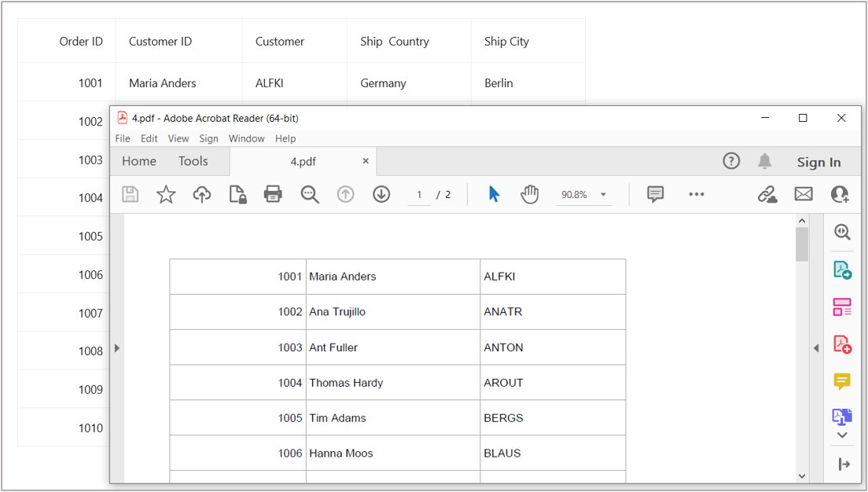
Task: Click the envelope email icon
Action: (x=804, y=194)
